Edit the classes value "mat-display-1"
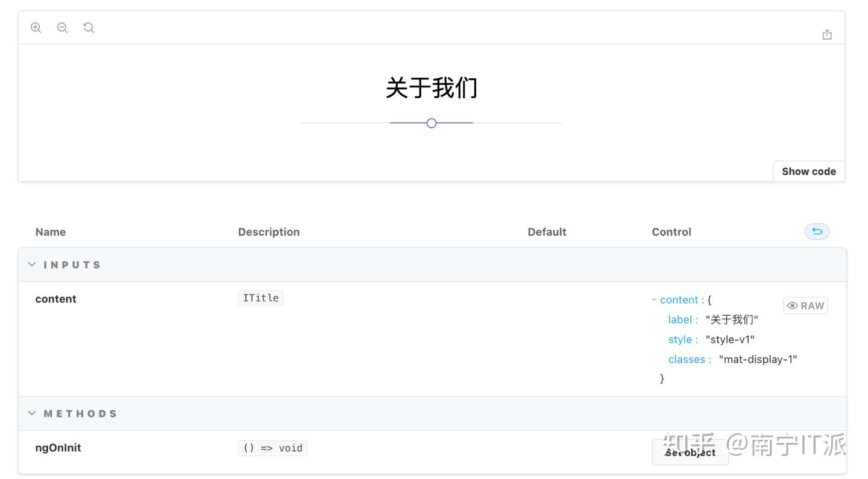This screenshot has width=868, height=479. click(758, 359)
